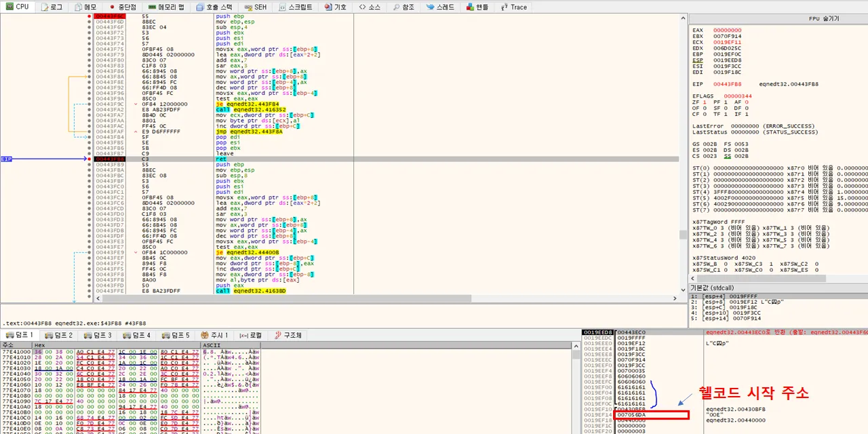Image resolution: width=868 pixels, height=434 pixels.
Task: Toggle breakpoint dot at address 00443FB8
Action: click(90, 159)
